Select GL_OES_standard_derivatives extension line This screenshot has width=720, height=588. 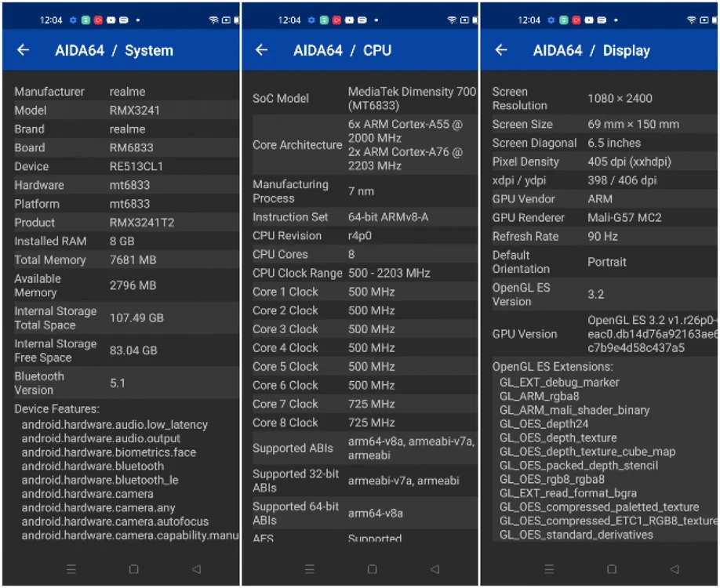tap(576, 535)
